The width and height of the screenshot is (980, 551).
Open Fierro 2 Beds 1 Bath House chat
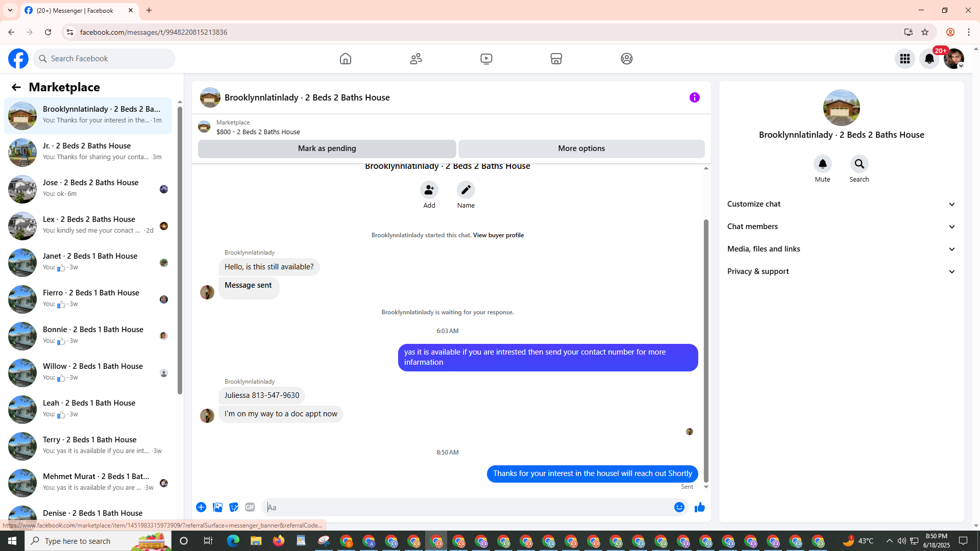(x=88, y=298)
